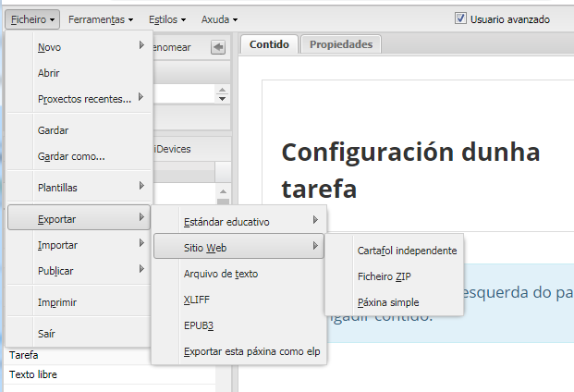Export as EPUB3
The height and width of the screenshot is (392, 574).
point(238,325)
